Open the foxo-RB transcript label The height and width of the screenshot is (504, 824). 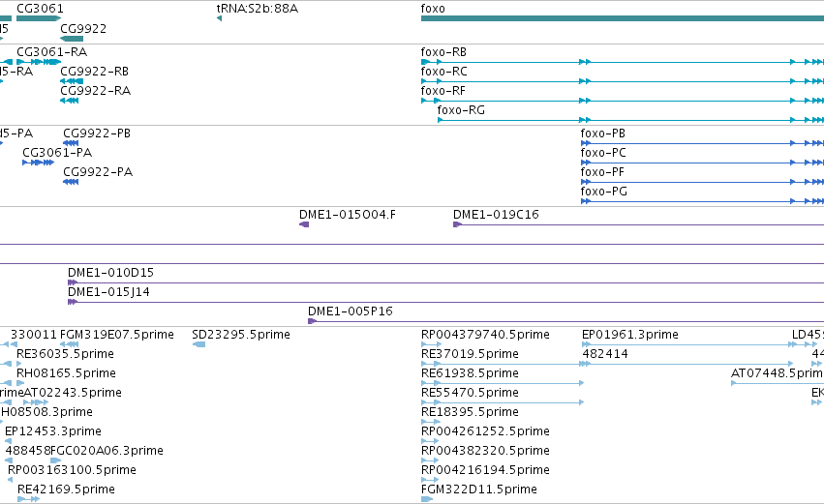click(443, 52)
